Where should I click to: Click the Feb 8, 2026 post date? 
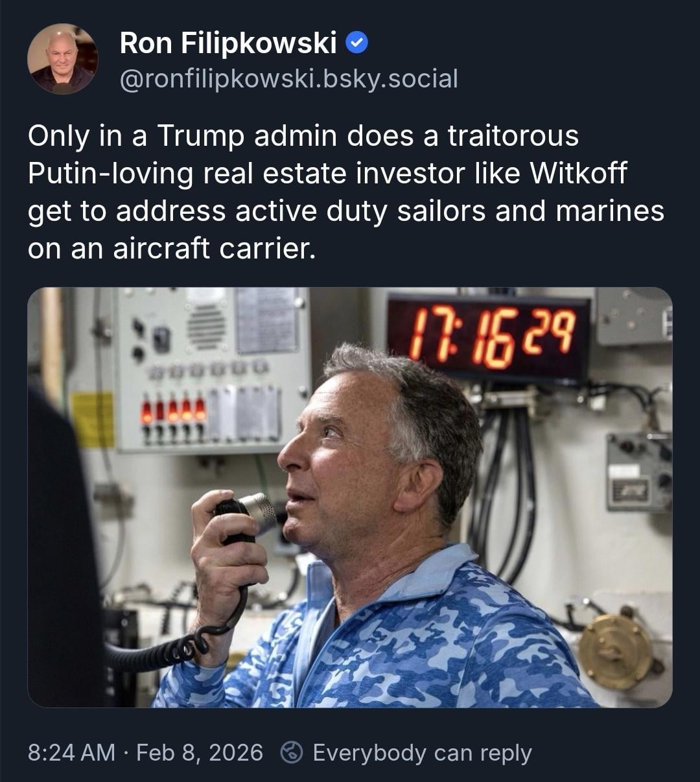click(200, 752)
